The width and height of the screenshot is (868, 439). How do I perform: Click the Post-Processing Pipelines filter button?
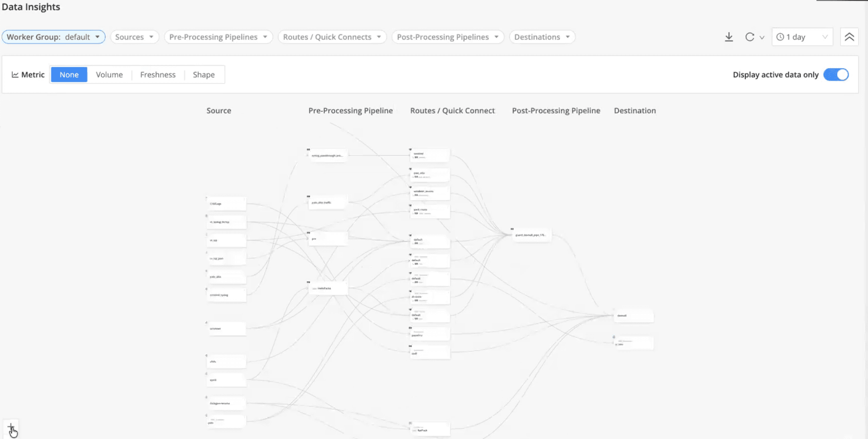pyautogui.click(x=447, y=36)
